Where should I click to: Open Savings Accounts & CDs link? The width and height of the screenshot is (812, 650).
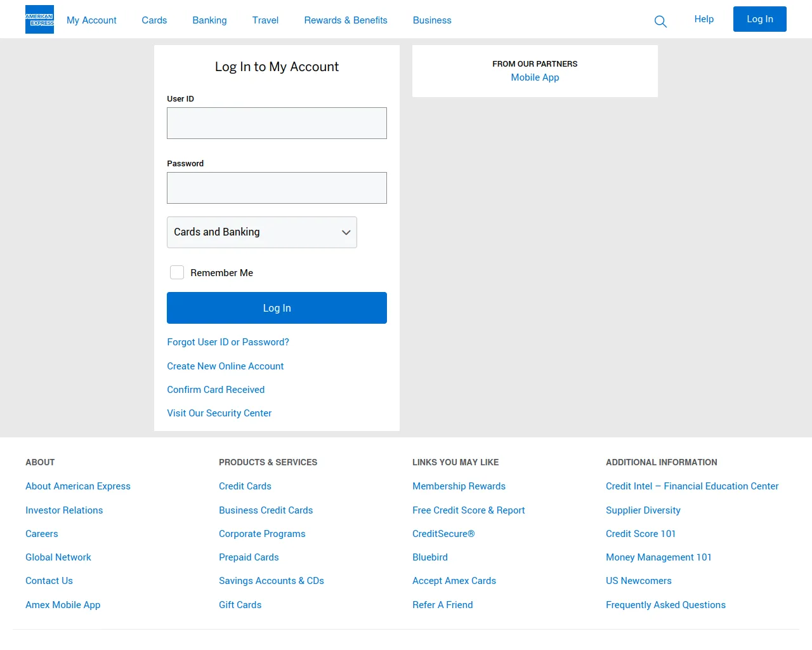pyautogui.click(x=272, y=581)
